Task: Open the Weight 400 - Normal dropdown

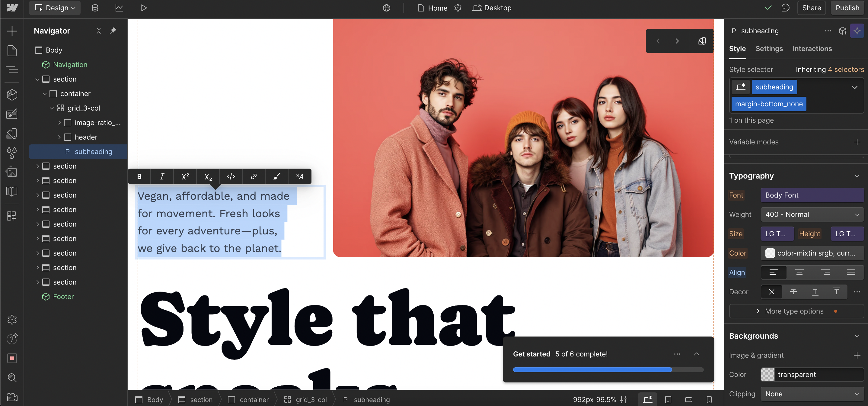Action: pos(812,214)
